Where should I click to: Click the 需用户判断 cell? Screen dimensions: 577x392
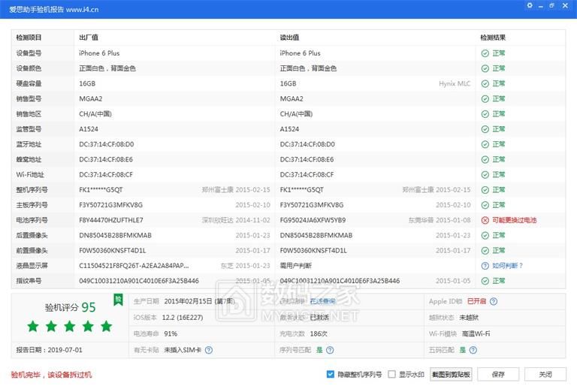point(296,266)
